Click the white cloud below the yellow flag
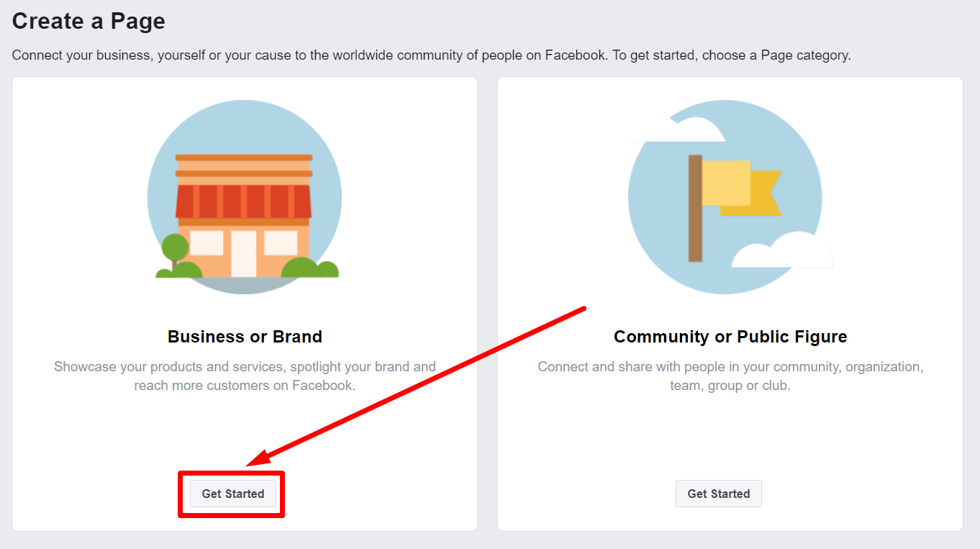 click(x=781, y=252)
